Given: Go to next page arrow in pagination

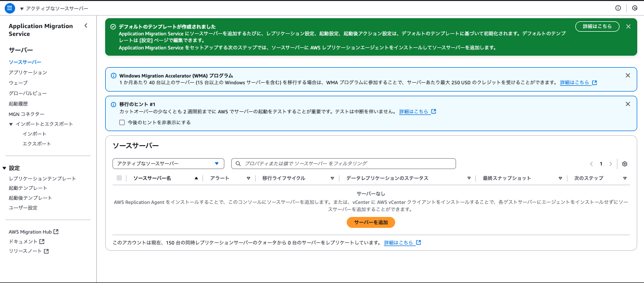Looking at the screenshot, I should click(x=611, y=164).
